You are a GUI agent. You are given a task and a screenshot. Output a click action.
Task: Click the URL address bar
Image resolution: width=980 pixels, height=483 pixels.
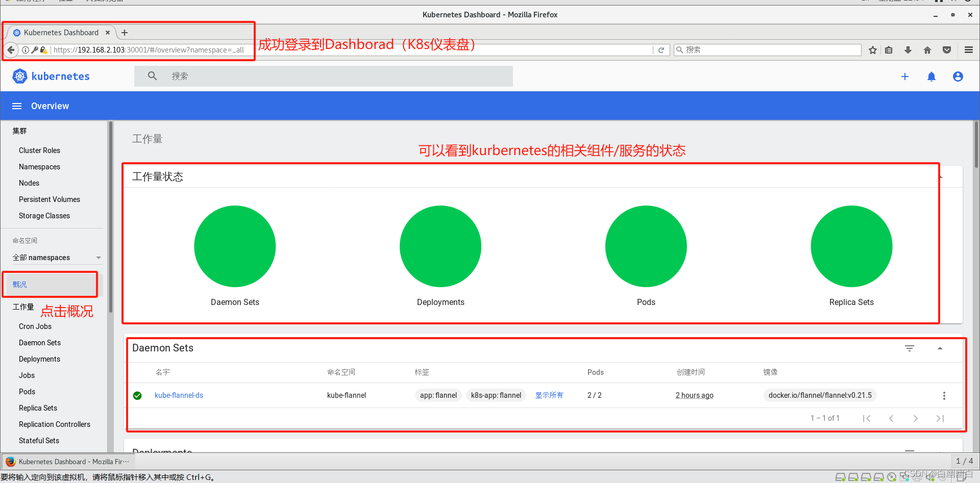[x=352, y=50]
